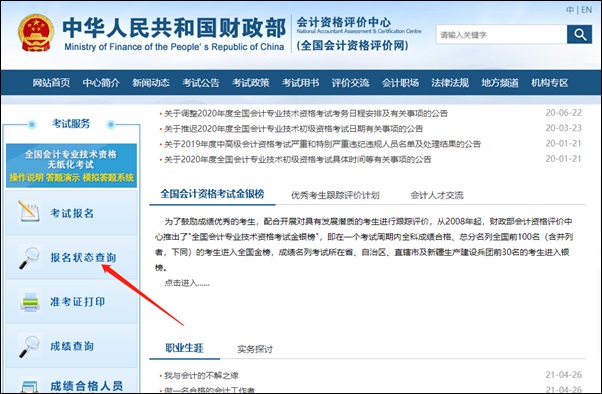The height and width of the screenshot is (394, 602).
Task: Click the magnifier icon beside 报名状态查询
Action: pyautogui.click(x=29, y=258)
